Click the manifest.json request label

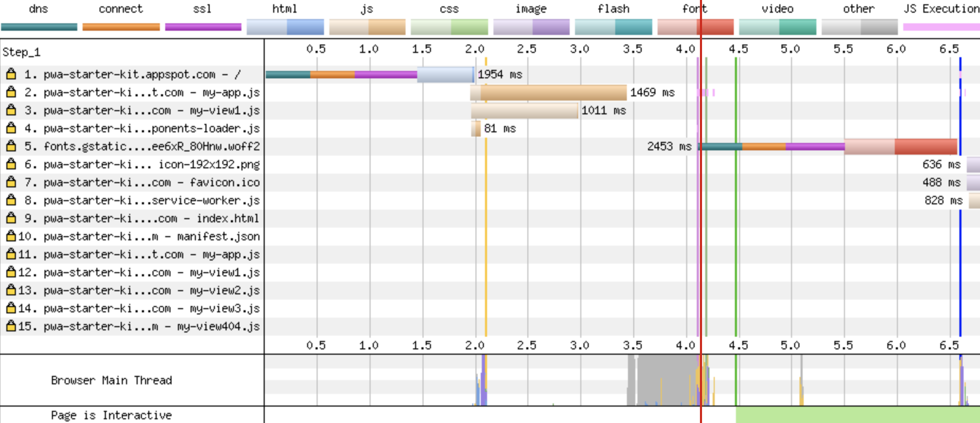(139, 236)
